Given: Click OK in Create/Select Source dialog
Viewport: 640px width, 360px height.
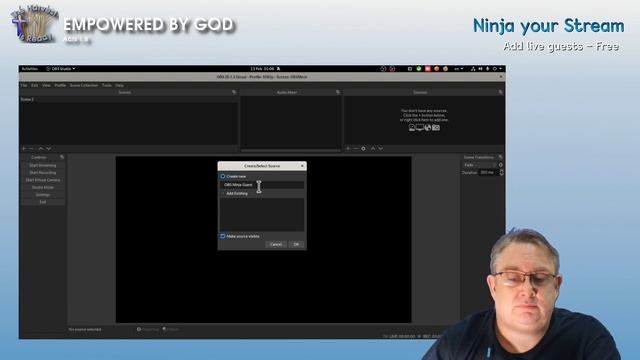Looking at the screenshot, I should [296, 244].
